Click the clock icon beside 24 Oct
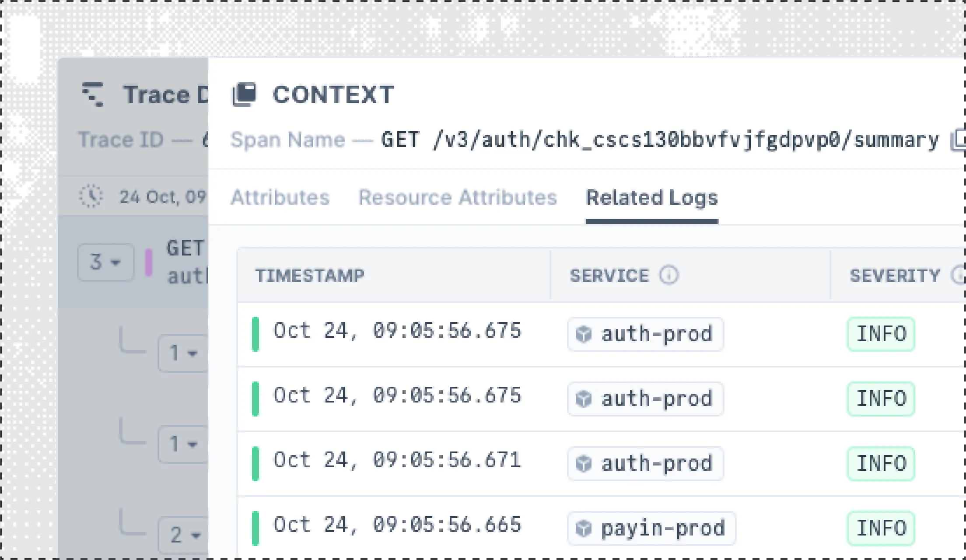The height and width of the screenshot is (560, 966). [91, 196]
